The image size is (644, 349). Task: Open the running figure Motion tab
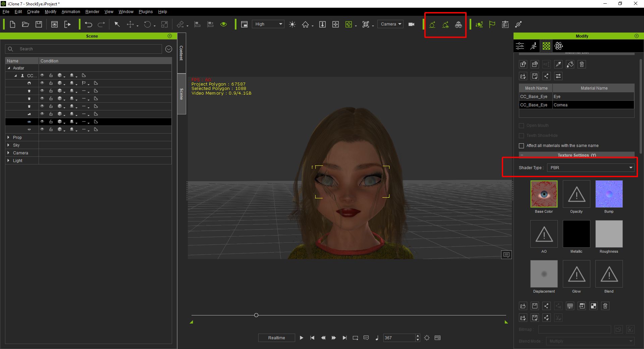click(x=533, y=46)
